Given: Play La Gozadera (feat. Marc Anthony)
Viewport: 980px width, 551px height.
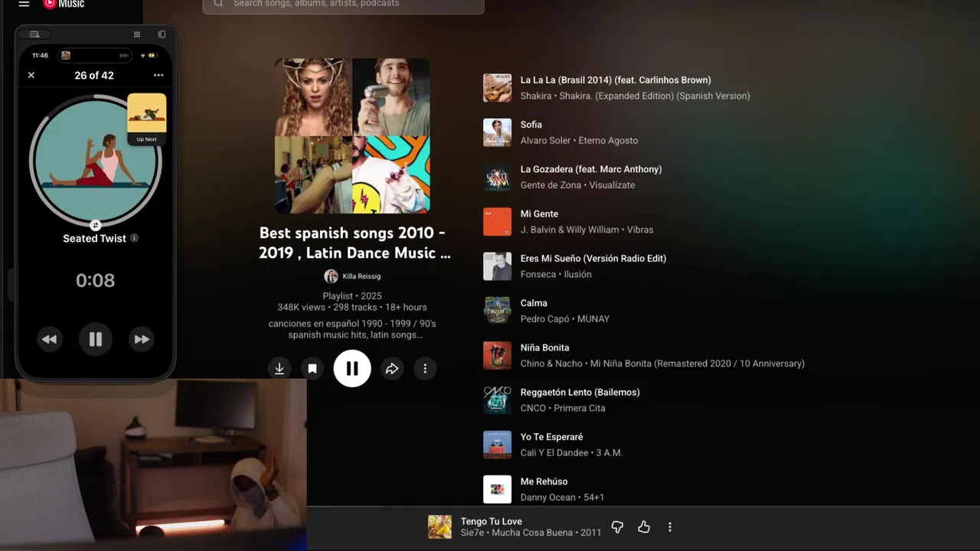Looking at the screenshot, I should click(591, 169).
